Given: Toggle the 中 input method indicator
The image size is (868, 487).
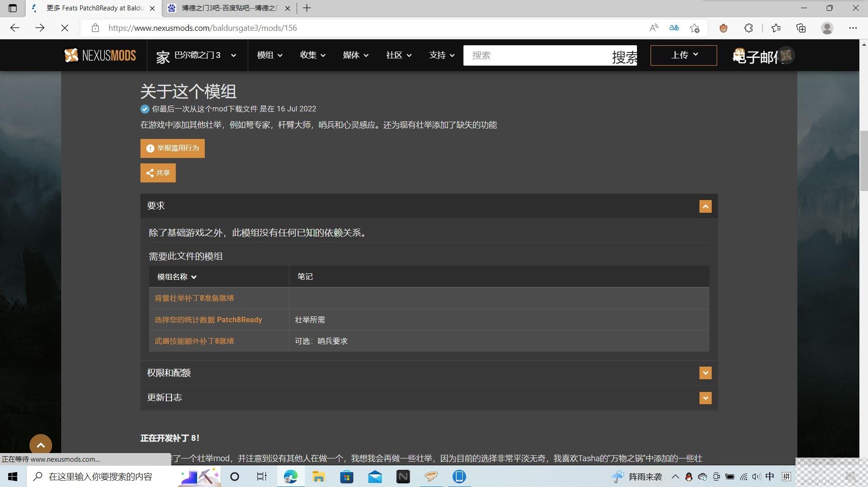Looking at the screenshot, I should (x=770, y=477).
